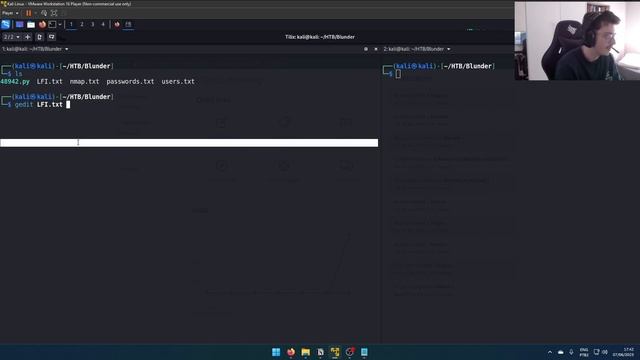Click the show desktop icon in Kali panel
640x360 pixels.
point(19,24)
